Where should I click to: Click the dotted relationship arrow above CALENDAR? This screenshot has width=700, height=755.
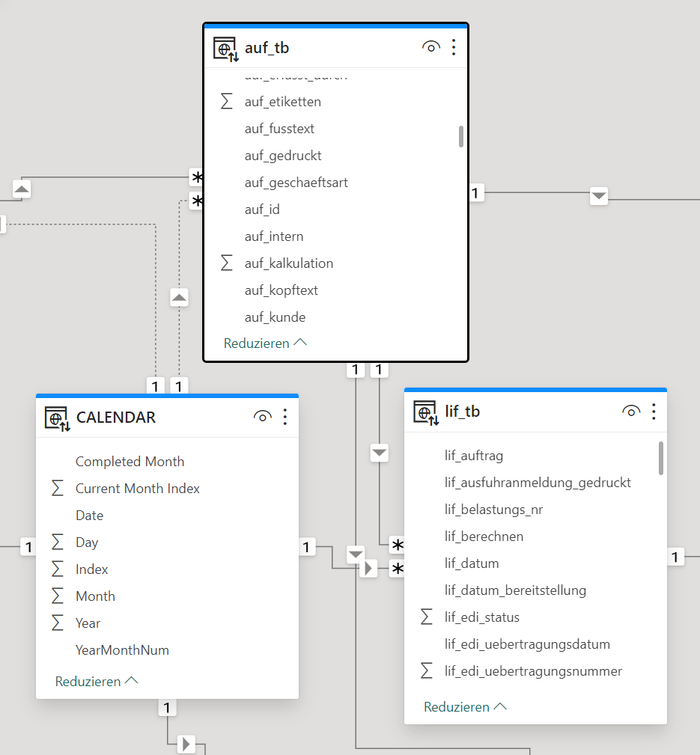coord(179,298)
